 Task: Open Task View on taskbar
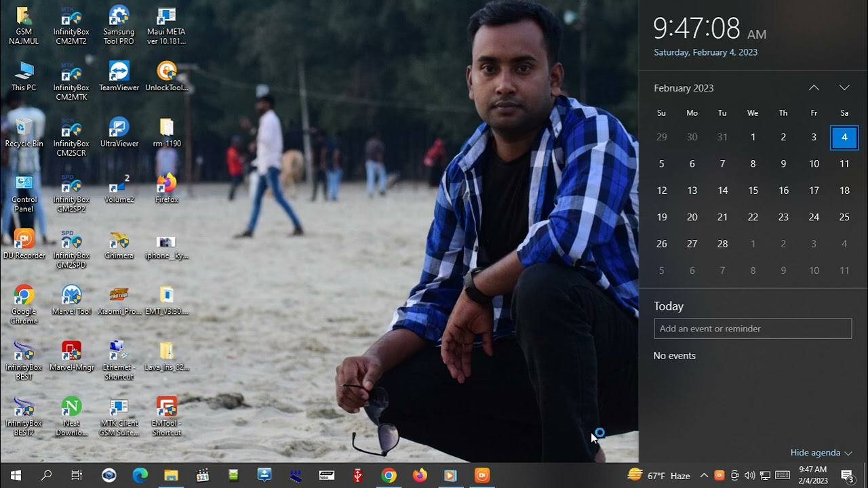pos(77,475)
